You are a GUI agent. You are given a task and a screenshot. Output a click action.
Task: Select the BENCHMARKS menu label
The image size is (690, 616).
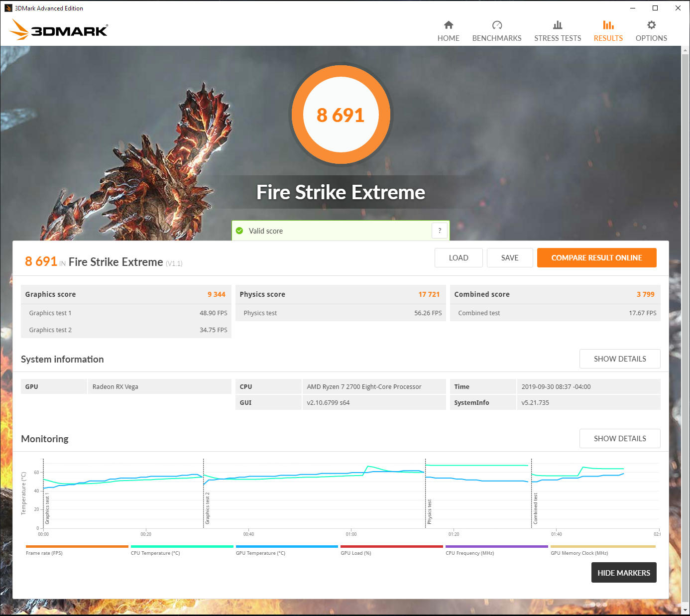(497, 38)
